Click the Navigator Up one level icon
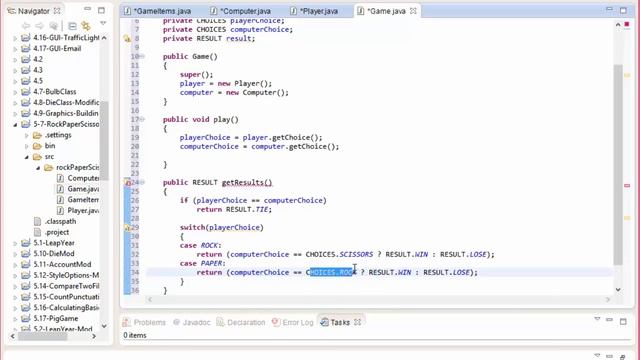Image resolution: width=640 pixels, height=360 pixels. pos(53,26)
